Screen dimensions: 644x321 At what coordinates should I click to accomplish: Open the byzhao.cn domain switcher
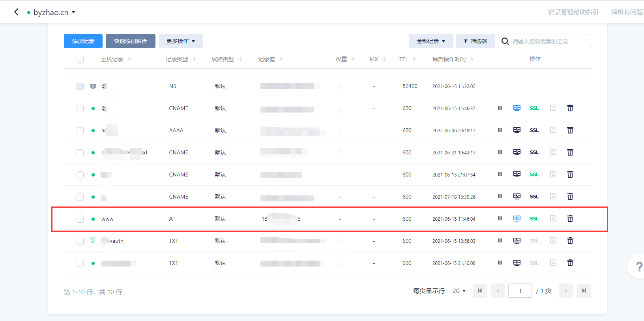pos(51,12)
